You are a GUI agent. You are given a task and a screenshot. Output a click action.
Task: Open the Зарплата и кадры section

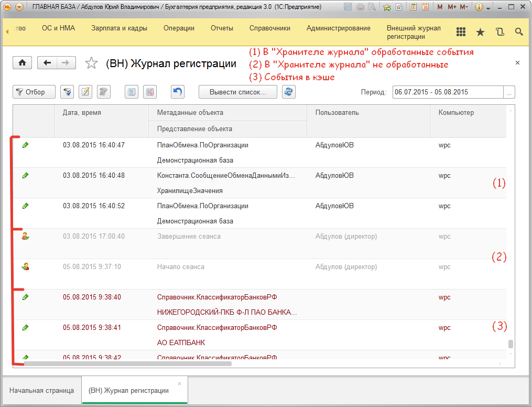coord(119,28)
